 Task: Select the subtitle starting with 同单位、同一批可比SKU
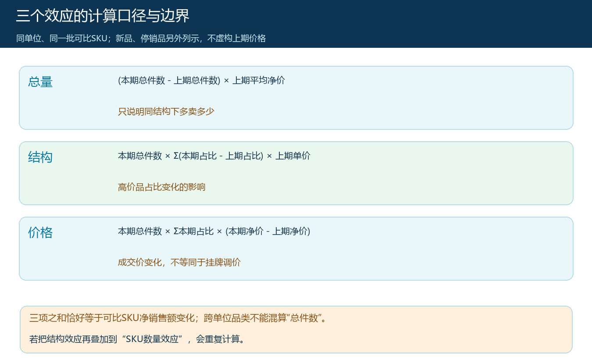click(x=141, y=38)
